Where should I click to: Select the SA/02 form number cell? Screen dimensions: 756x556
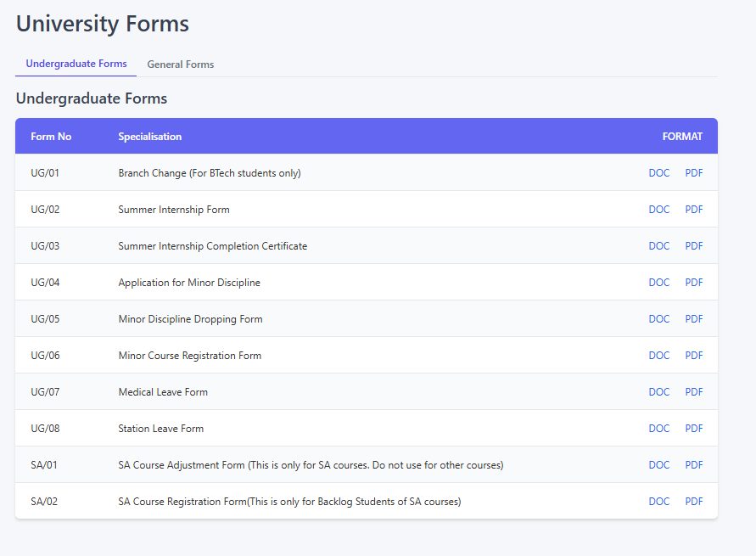[44, 502]
